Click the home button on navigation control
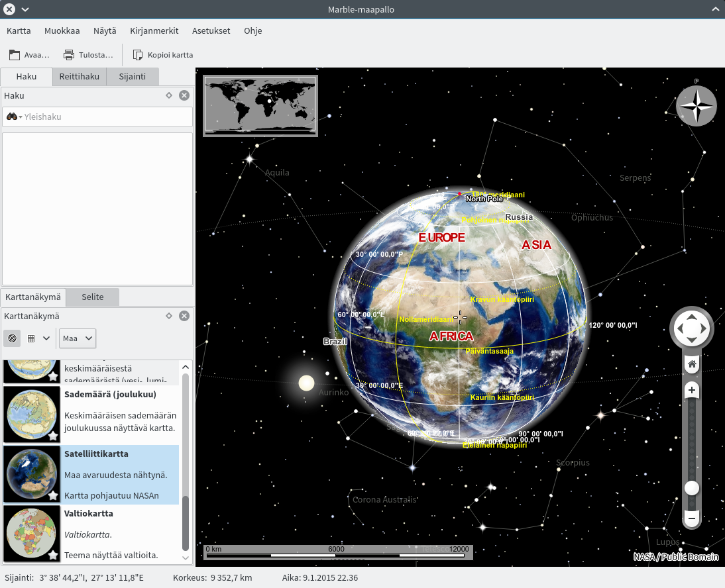Viewport: 725px width, 588px height. 691,364
